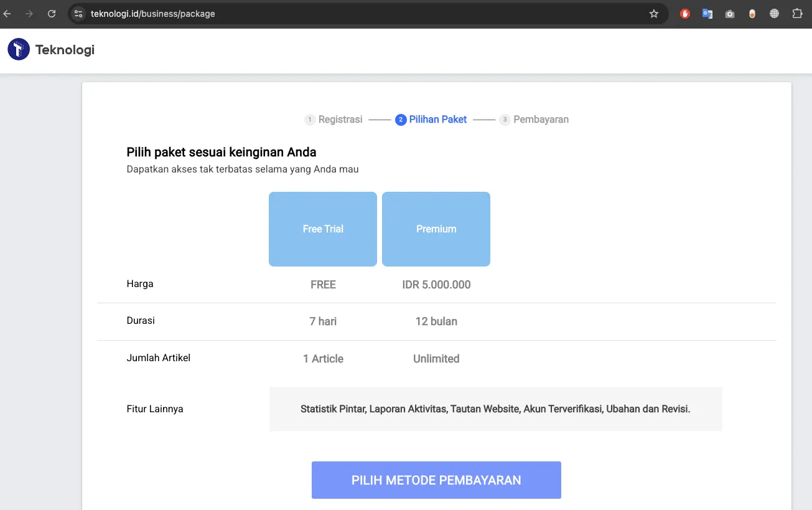
Task: Open the puzzle-piece Extensions menu
Action: pyautogui.click(x=797, y=14)
